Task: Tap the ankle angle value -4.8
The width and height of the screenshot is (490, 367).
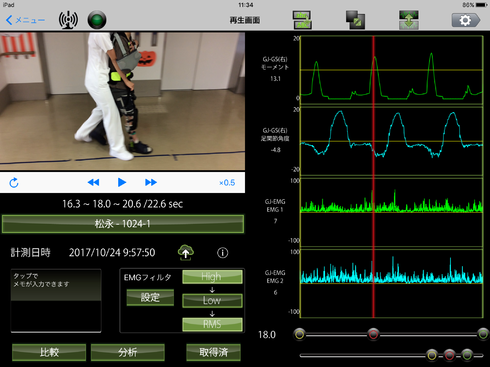Action: 275,150
